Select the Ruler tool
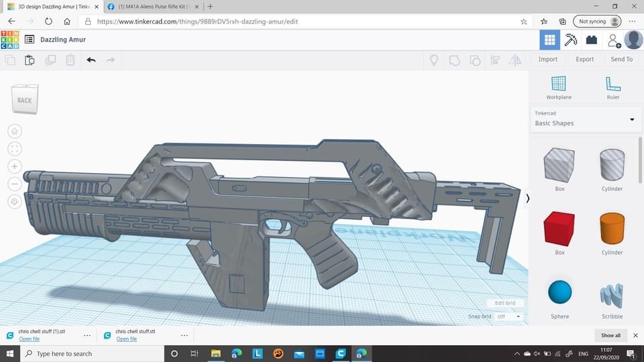The height and width of the screenshot is (362, 644). pos(612,88)
